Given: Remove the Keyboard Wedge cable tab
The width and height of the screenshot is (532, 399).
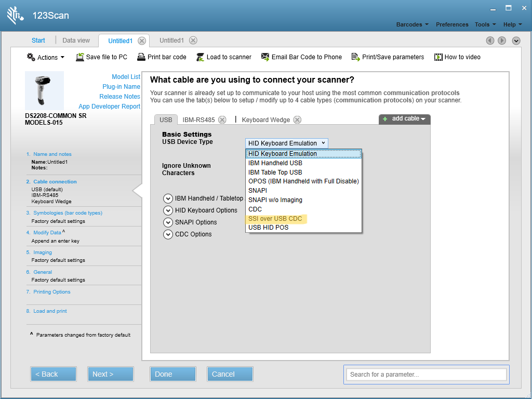Looking at the screenshot, I should coord(297,120).
